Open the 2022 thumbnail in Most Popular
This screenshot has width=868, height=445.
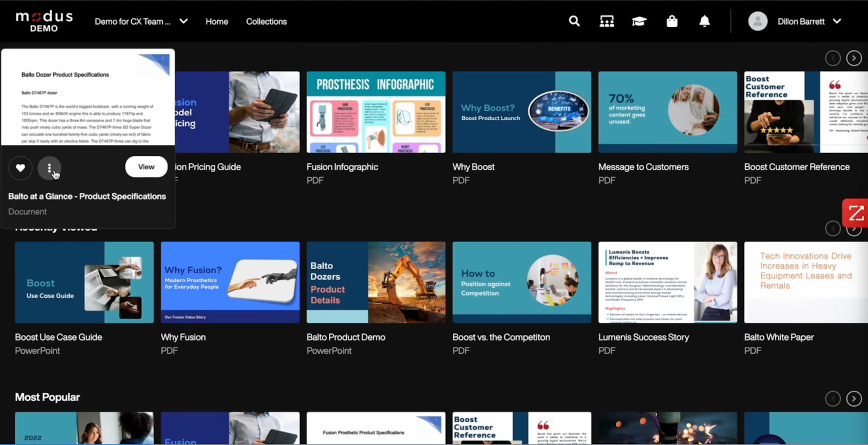coord(84,428)
